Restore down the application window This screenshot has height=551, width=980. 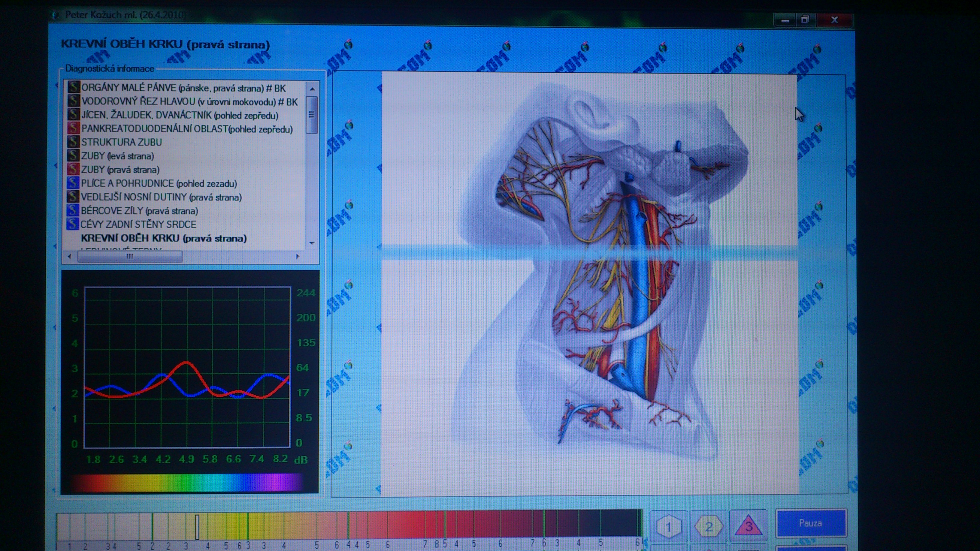[805, 20]
